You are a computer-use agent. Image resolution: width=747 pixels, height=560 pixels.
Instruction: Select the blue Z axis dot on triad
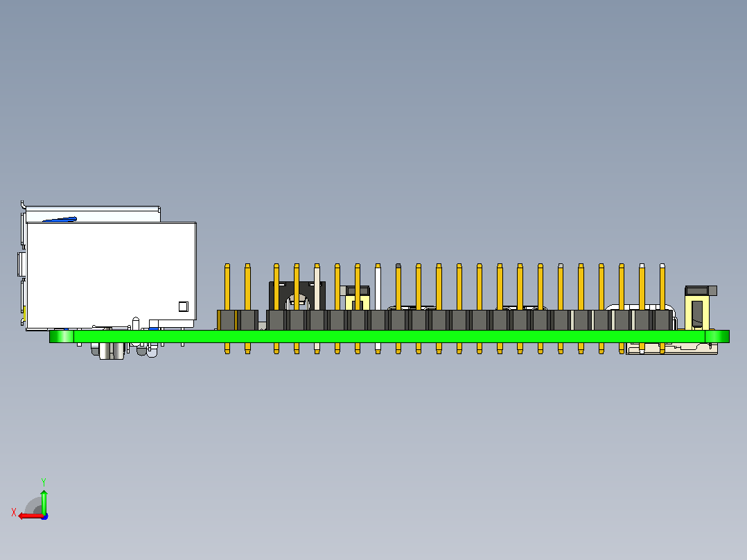[44, 516]
